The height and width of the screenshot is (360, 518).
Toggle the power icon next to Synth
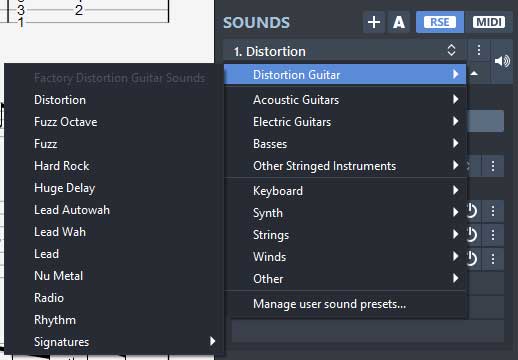coord(472,211)
